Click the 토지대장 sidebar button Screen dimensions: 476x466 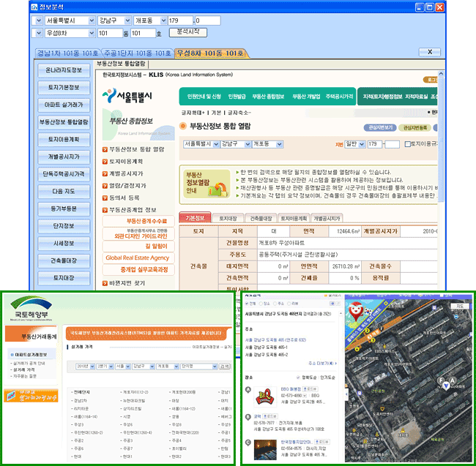point(64,278)
